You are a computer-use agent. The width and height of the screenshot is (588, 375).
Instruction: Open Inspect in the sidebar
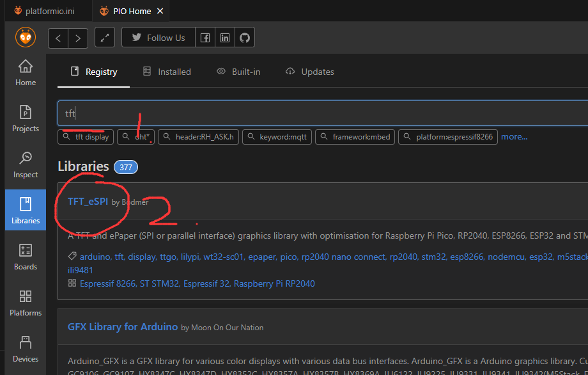pos(26,165)
